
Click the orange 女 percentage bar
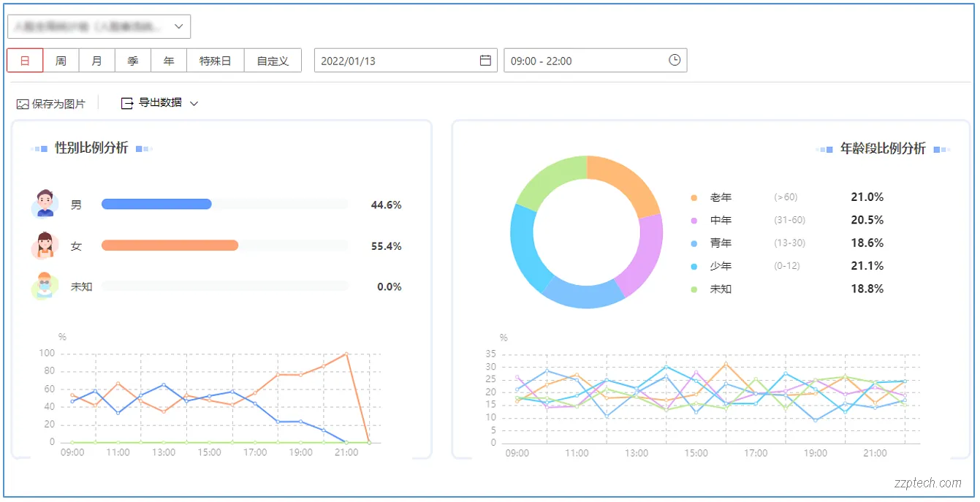170,246
